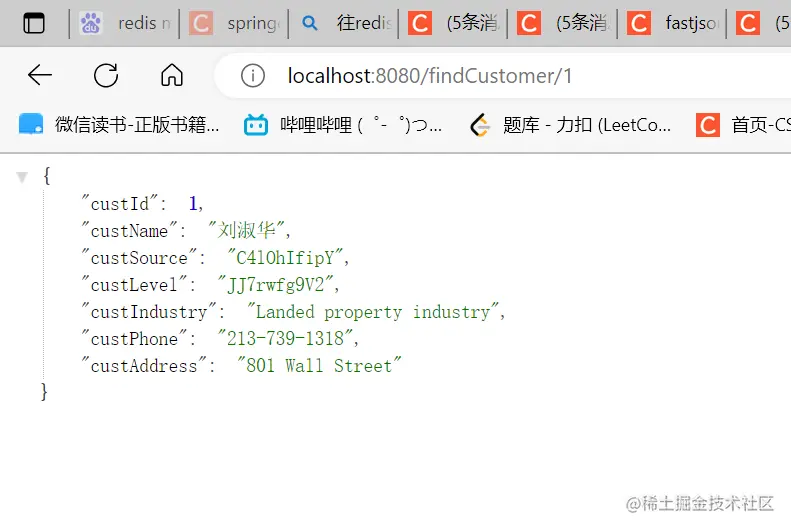This screenshot has height=530, width=791.
Task: Select the "custSource" key
Action: 140,258
